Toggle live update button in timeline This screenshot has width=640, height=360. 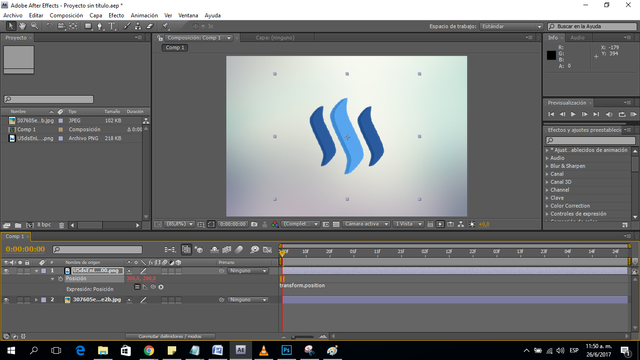tap(186, 249)
